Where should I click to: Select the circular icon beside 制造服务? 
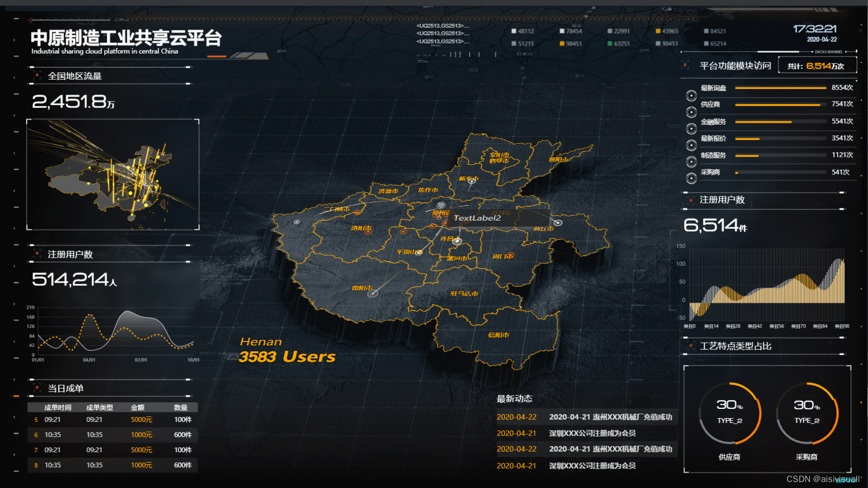coord(691,162)
